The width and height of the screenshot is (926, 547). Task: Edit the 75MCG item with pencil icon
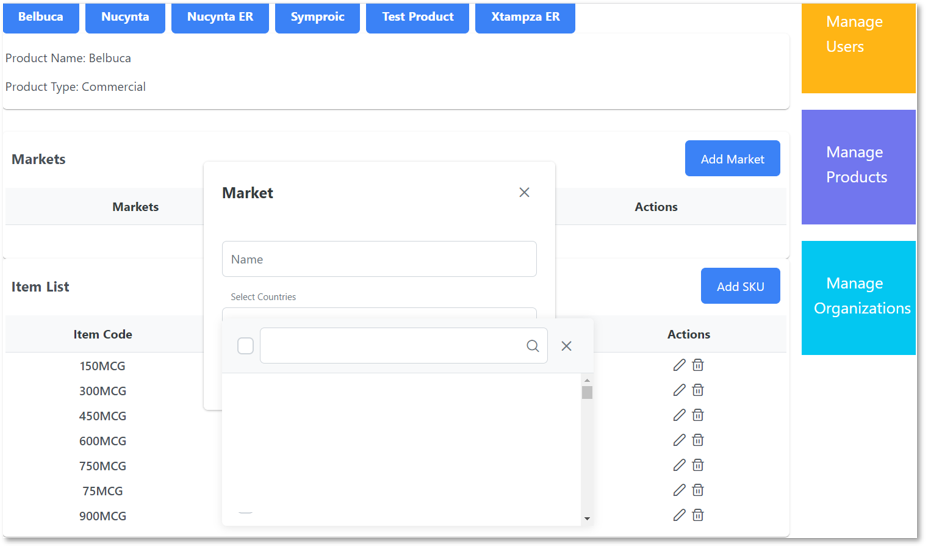[679, 490]
